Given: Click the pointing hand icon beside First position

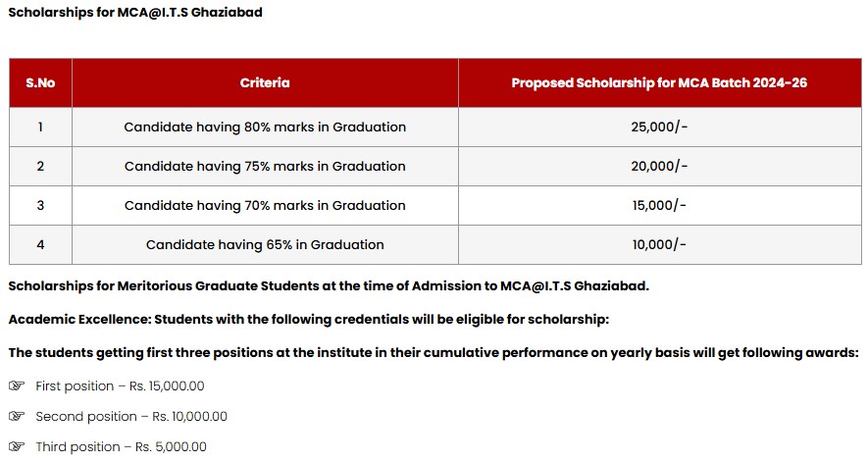Looking at the screenshot, I should [17, 385].
